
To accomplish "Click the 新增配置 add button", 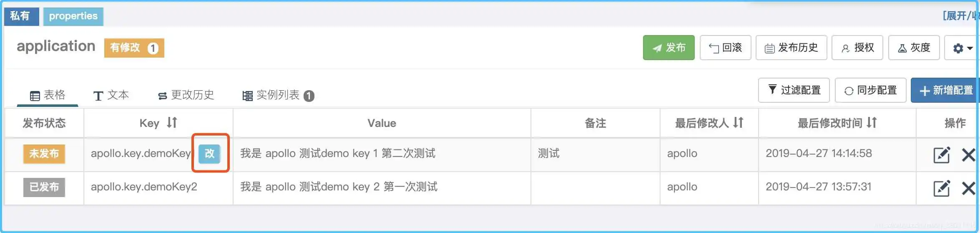I will click(x=946, y=90).
